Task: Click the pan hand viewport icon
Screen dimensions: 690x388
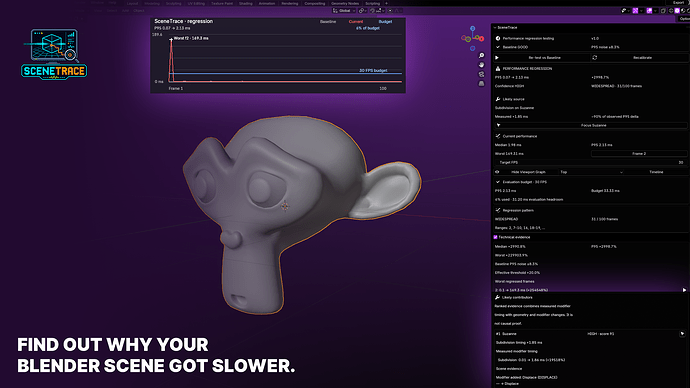Action: click(481, 65)
